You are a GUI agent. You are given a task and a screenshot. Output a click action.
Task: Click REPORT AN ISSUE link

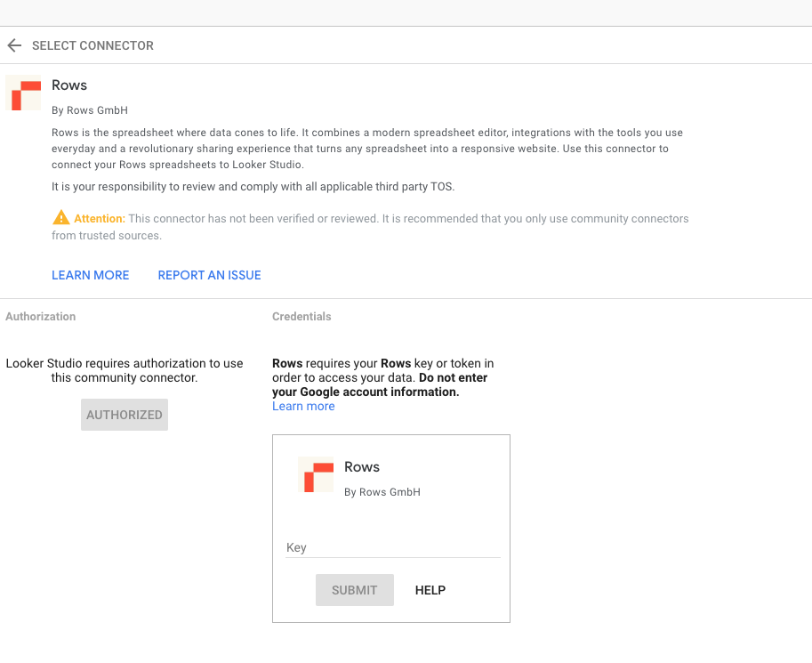(x=209, y=275)
